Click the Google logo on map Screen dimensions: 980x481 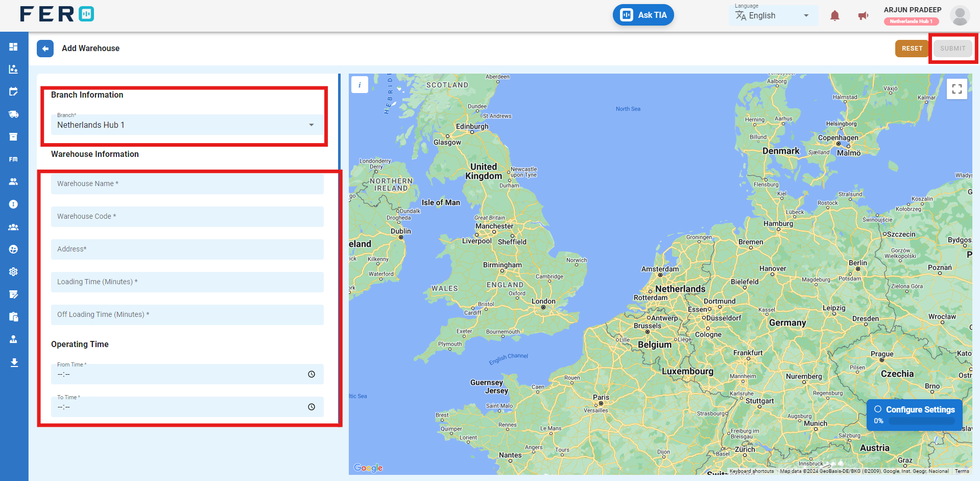pos(368,468)
